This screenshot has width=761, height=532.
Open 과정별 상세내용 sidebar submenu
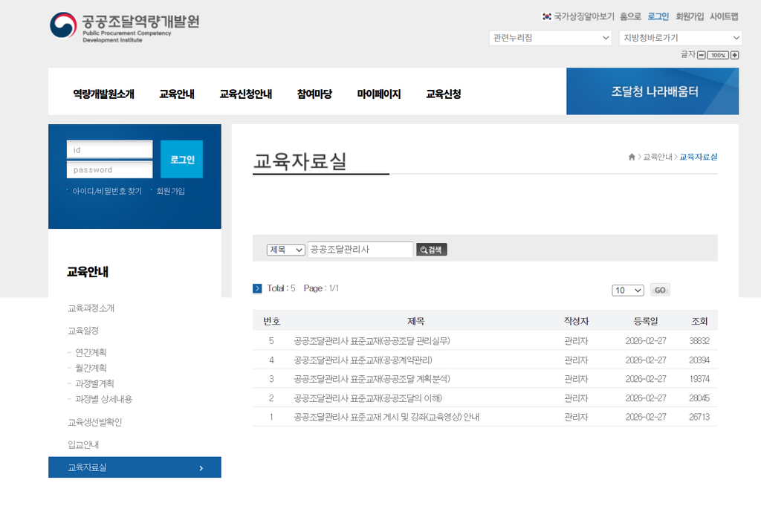tap(103, 399)
